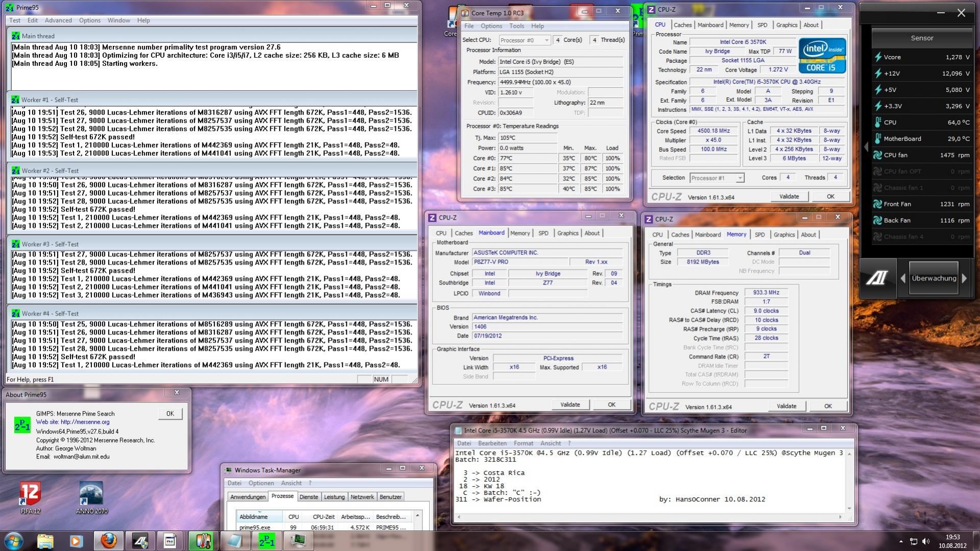Switch to the SPD tab in the CPU-Z Mainboard window
Screen dimensions: 980x551
click(x=543, y=233)
